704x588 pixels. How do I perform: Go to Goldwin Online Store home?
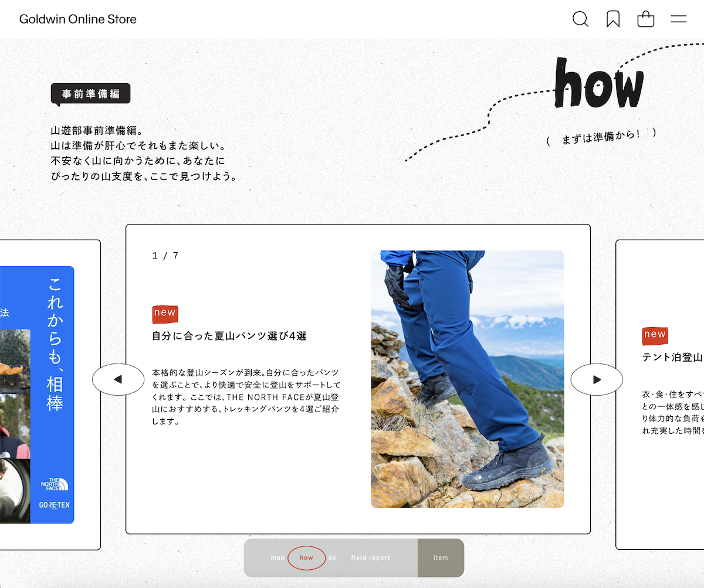coord(78,19)
